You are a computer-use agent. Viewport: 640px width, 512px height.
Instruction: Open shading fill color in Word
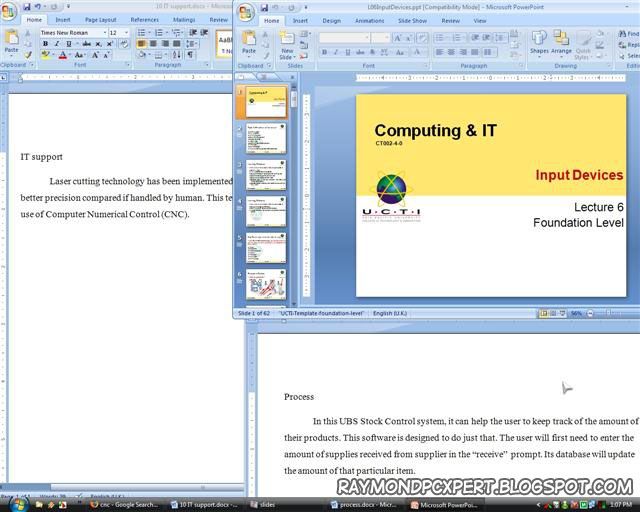[141, 55]
